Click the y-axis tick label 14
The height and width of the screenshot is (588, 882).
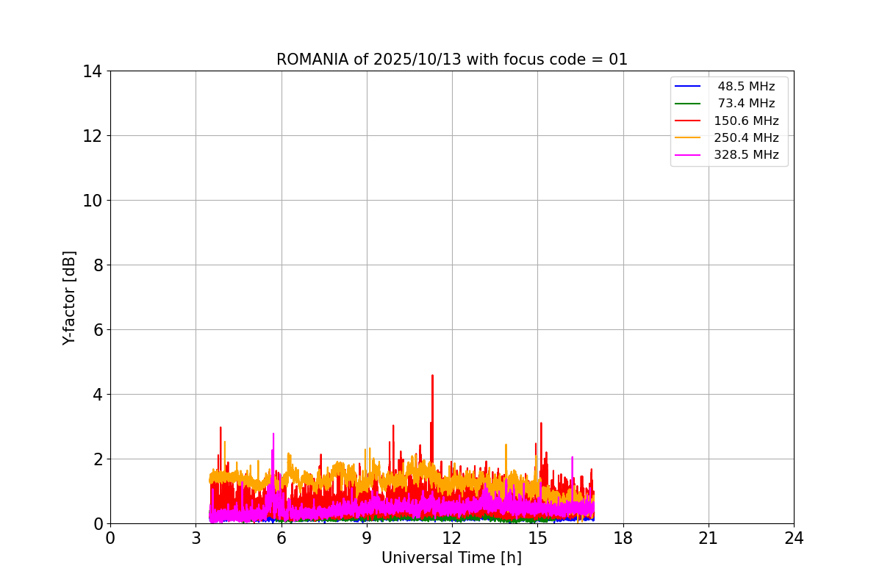(93, 71)
